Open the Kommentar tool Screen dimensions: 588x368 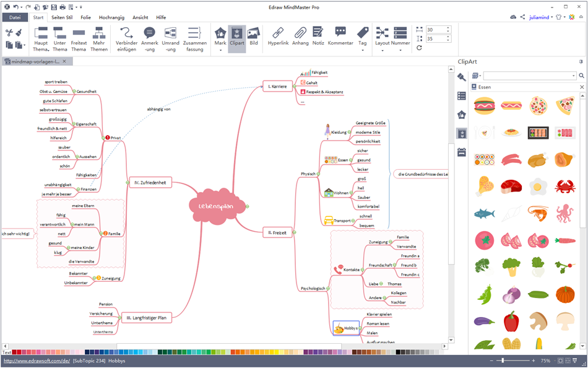click(340, 37)
